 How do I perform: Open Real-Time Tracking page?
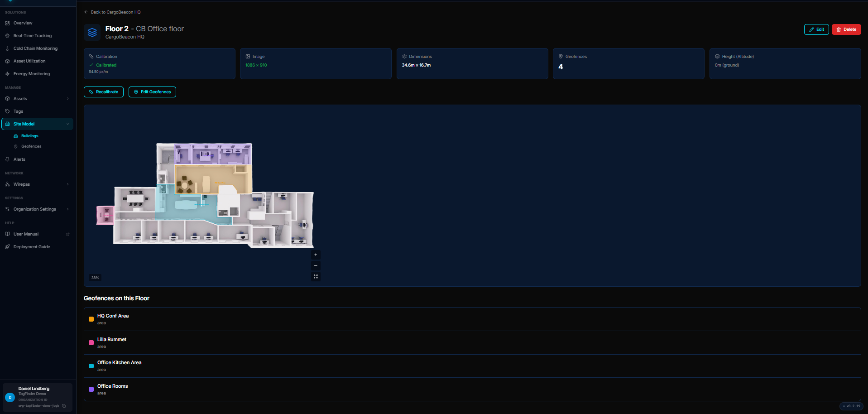coord(32,36)
